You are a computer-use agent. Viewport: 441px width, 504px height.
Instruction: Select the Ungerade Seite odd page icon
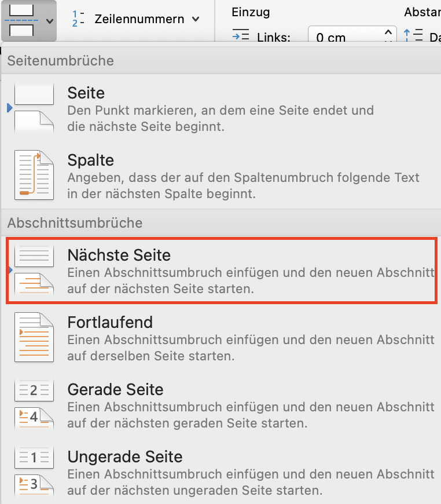(x=34, y=471)
